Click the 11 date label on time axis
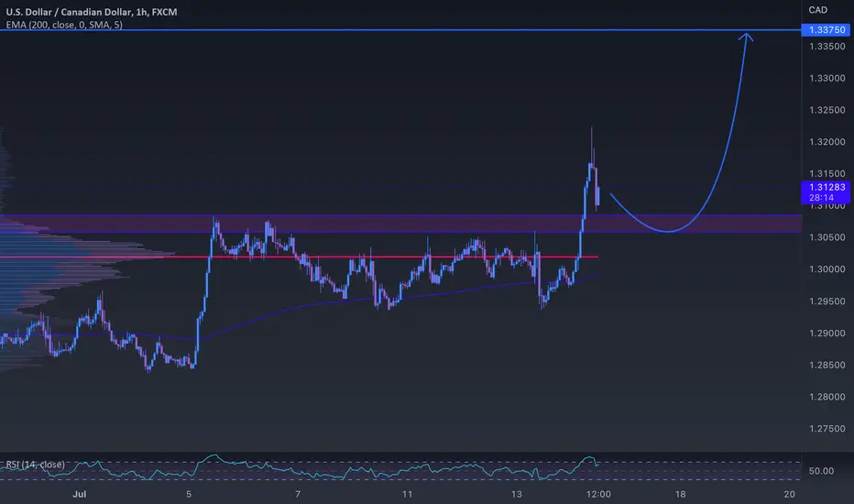This screenshot has height=504, width=854. [x=407, y=494]
